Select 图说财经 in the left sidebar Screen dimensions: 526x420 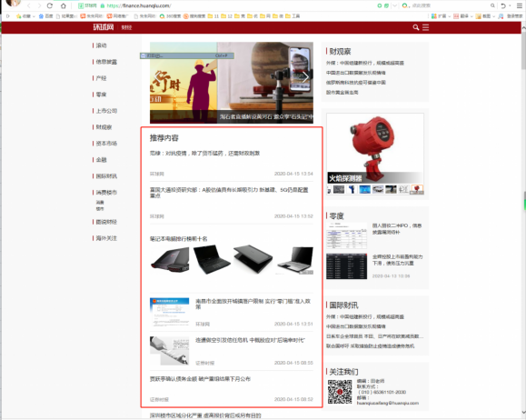106,222
